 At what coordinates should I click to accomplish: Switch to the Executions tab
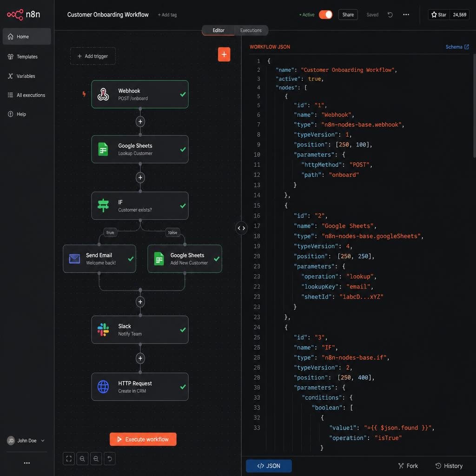click(x=251, y=30)
